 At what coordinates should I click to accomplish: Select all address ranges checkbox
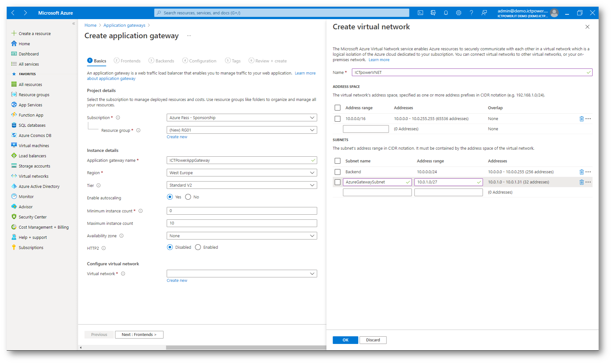pos(338,108)
